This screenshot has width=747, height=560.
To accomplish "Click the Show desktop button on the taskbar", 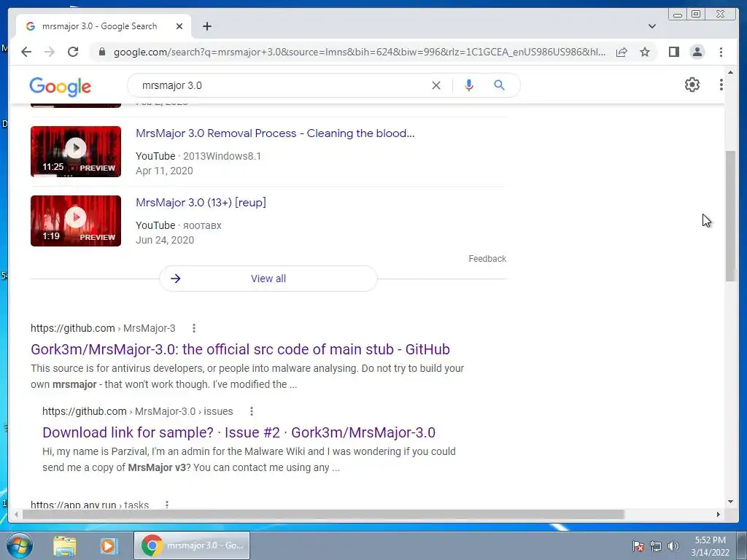I will [742, 545].
